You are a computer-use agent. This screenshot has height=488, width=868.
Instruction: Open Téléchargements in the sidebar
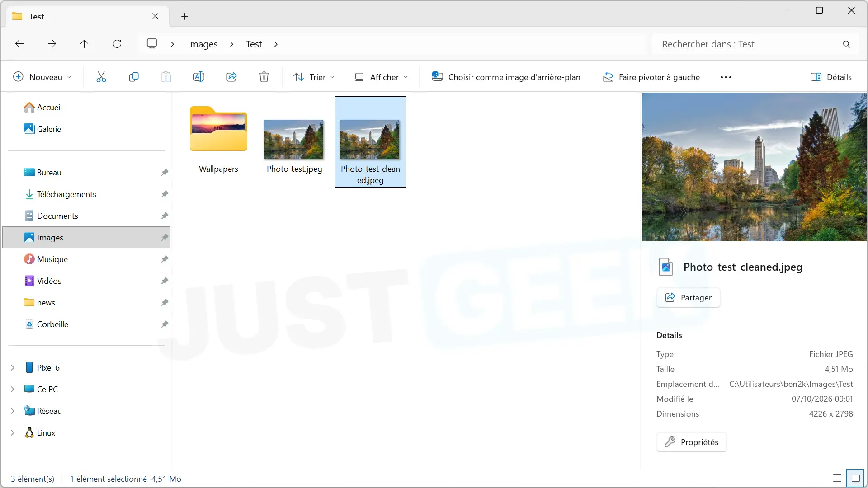60,194
